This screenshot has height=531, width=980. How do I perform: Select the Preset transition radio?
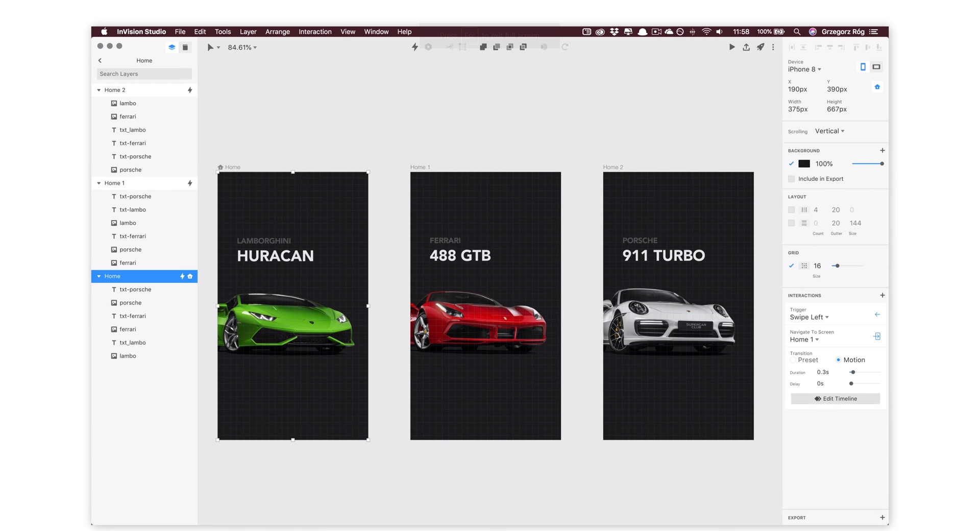[x=793, y=360]
